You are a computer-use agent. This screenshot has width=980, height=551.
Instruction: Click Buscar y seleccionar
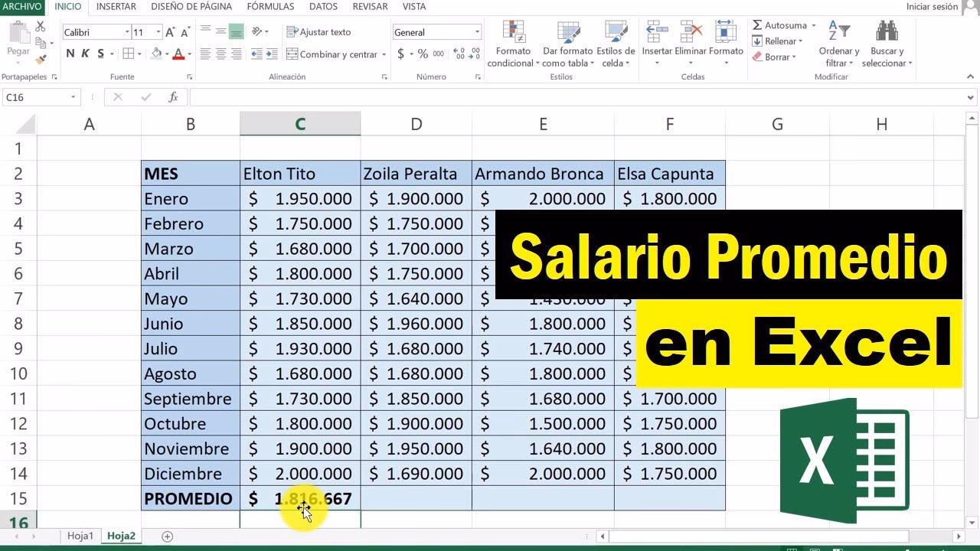[886, 44]
